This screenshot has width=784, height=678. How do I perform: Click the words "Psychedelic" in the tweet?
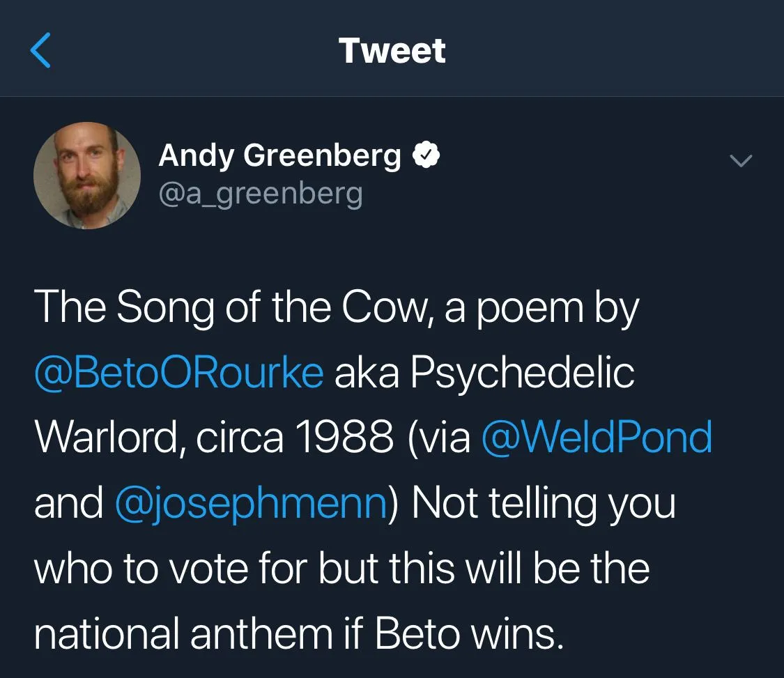(x=522, y=373)
